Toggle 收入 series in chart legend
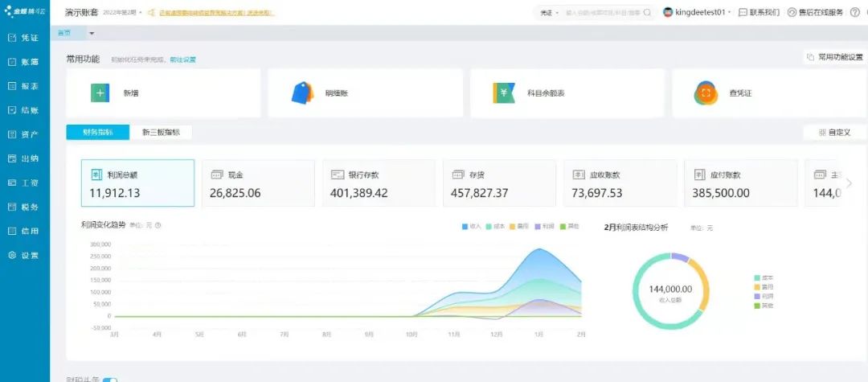868x382 pixels. coord(471,227)
